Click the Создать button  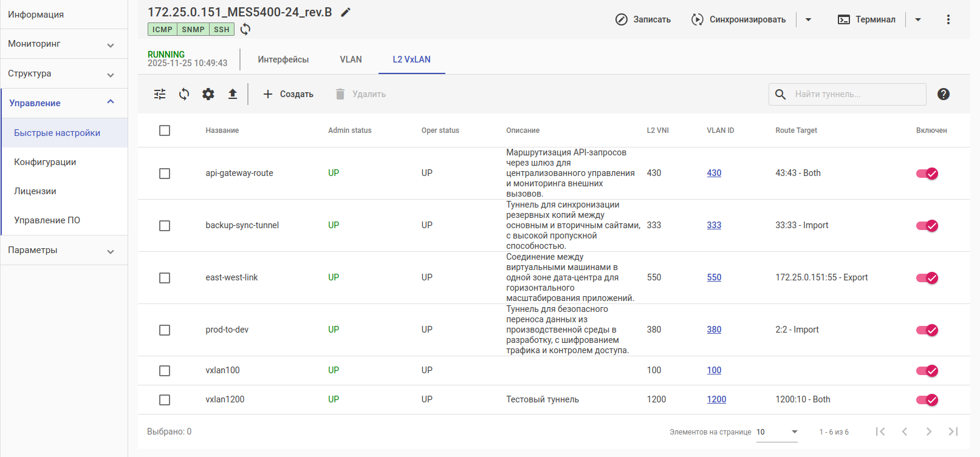tap(288, 94)
